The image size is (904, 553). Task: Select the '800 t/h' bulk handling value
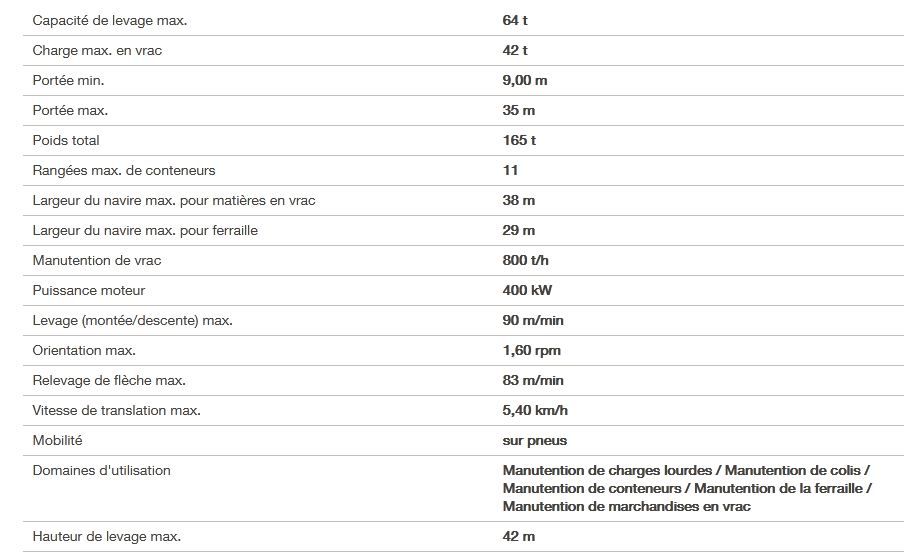[x=528, y=260]
